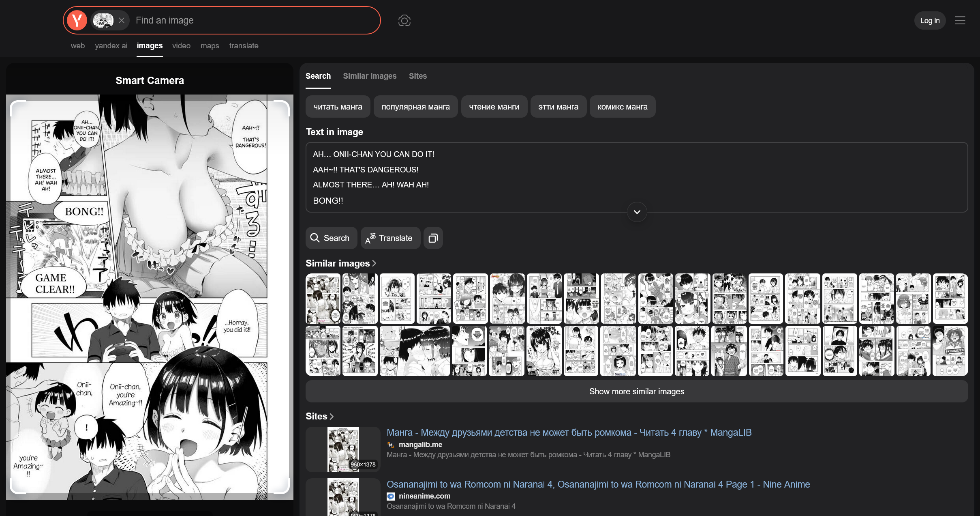Switch to Similar images tab
Image resolution: width=980 pixels, height=516 pixels.
click(370, 76)
